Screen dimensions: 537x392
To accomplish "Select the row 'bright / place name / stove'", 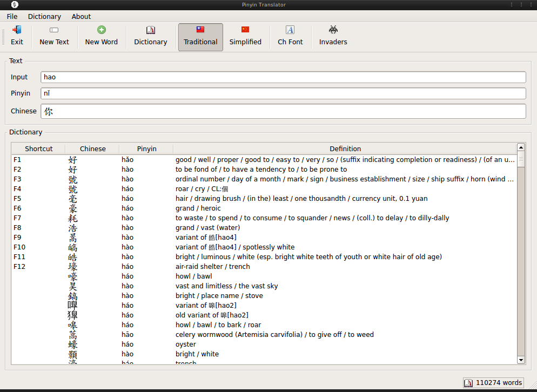I will (264, 295).
